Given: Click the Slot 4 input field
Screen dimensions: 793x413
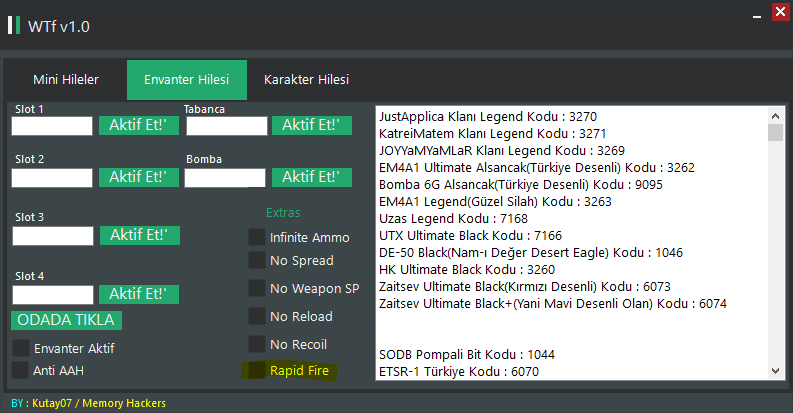Looking at the screenshot, I should [53, 295].
